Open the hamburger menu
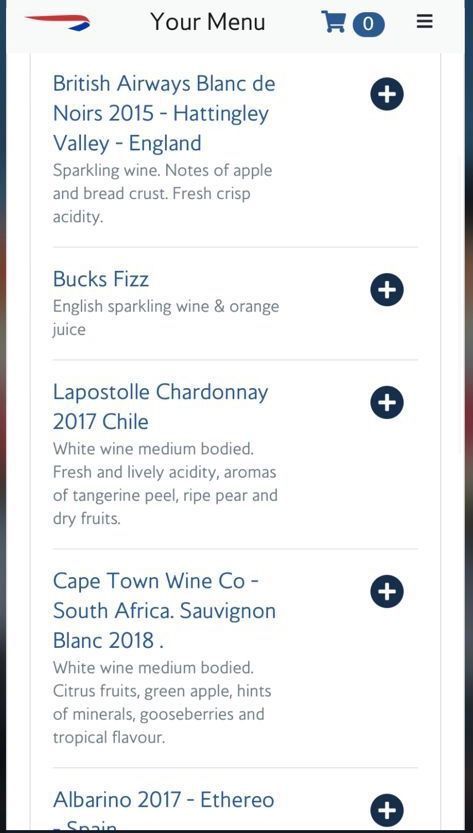This screenshot has width=473, height=833. (424, 22)
